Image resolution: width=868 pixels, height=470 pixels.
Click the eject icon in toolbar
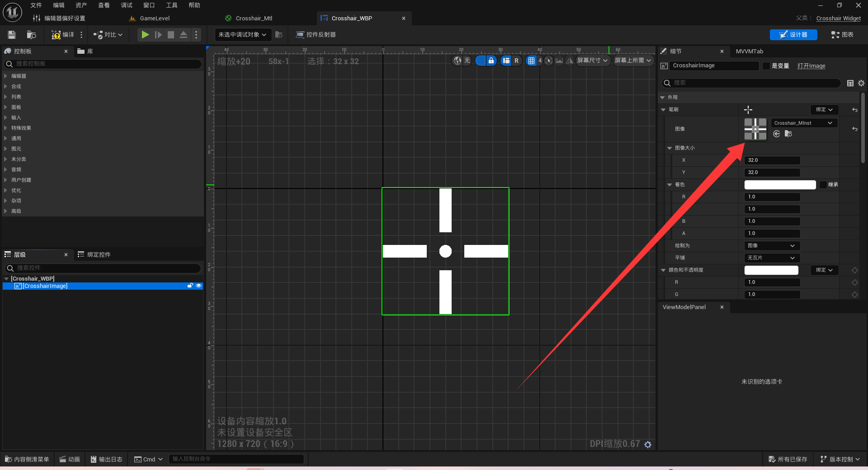184,35
